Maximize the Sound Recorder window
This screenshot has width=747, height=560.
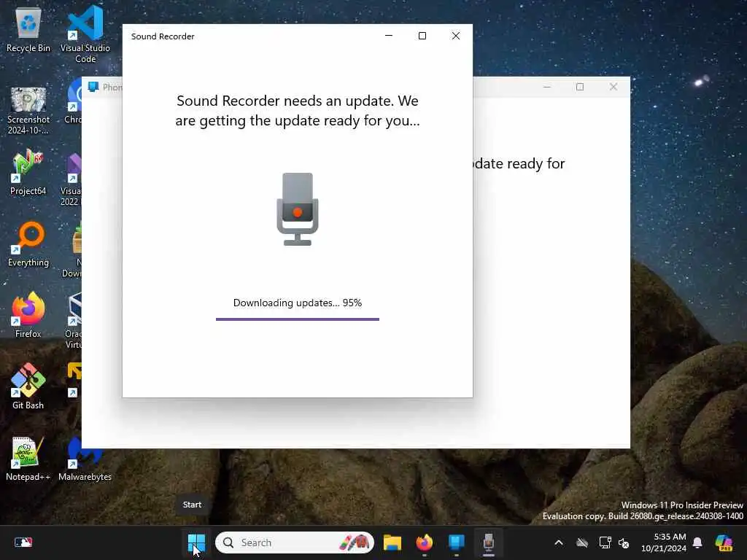click(422, 36)
